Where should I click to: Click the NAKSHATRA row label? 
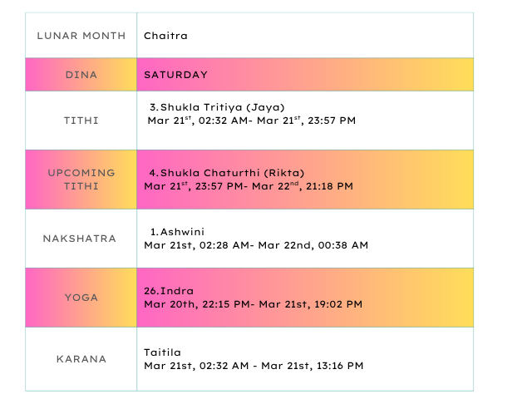tap(81, 239)
